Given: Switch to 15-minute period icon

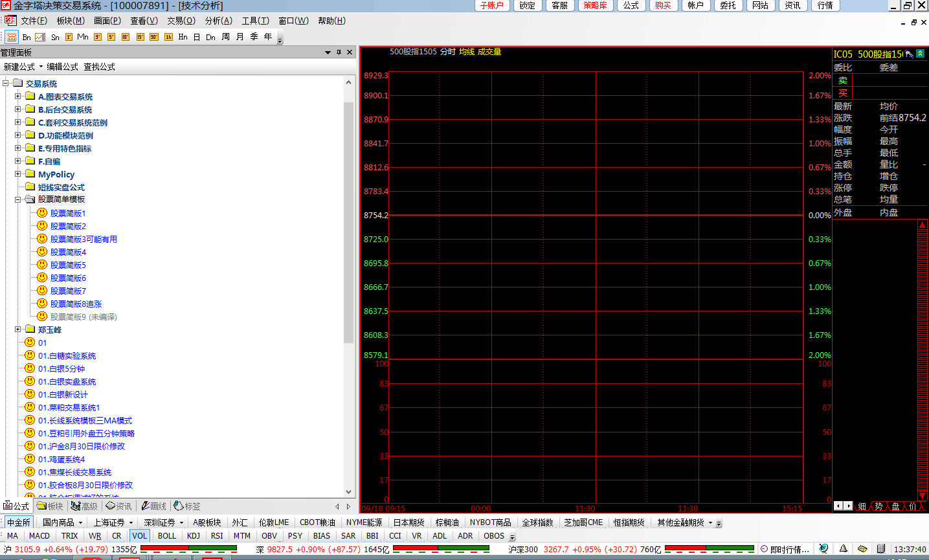Looking at the screenshot, I should click(x=140, y=37).
